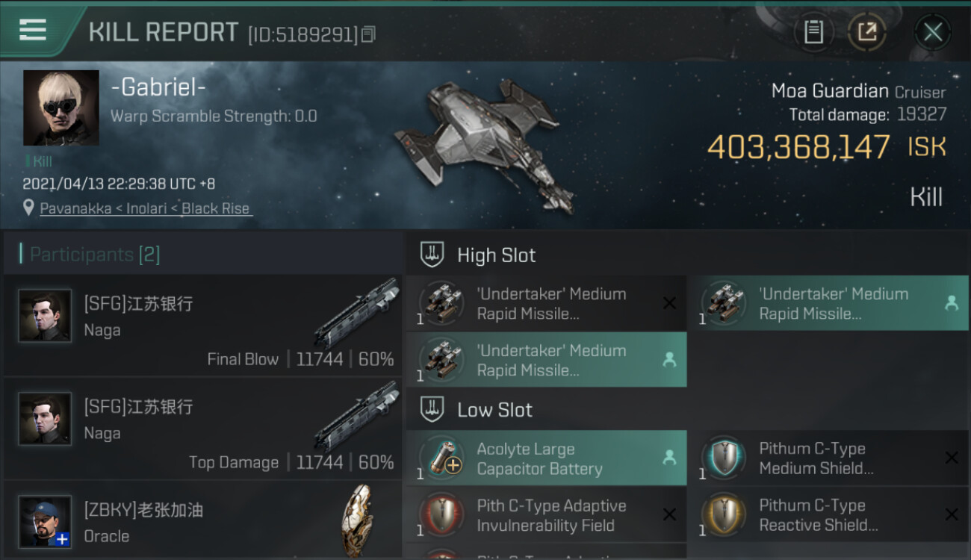Copy the kill report ID
This screenshot has width=971, height=560.
coord(368,34)
